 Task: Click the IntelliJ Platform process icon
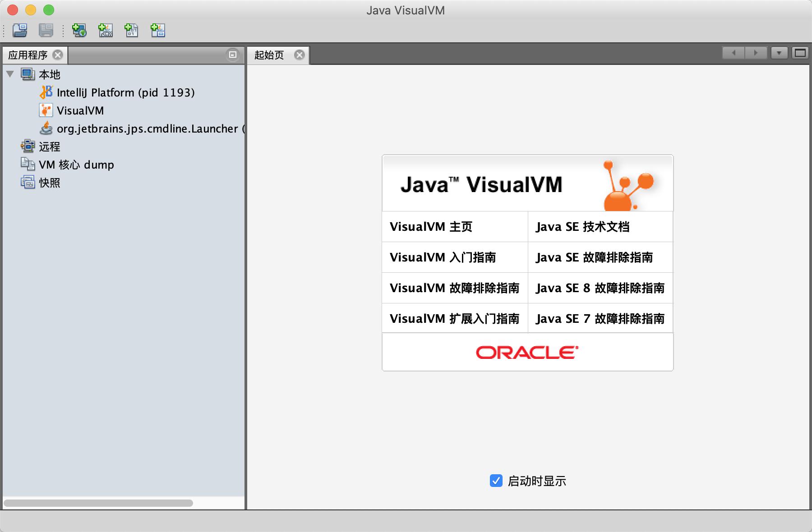[x=46, y=92]
